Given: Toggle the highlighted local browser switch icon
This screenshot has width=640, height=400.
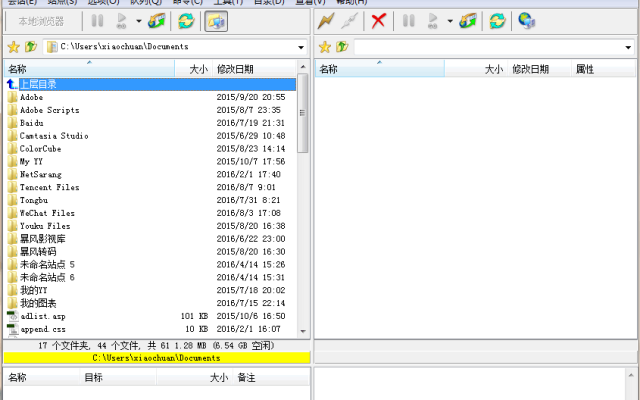Looking at the screenshot, I should tap(216, 21).
